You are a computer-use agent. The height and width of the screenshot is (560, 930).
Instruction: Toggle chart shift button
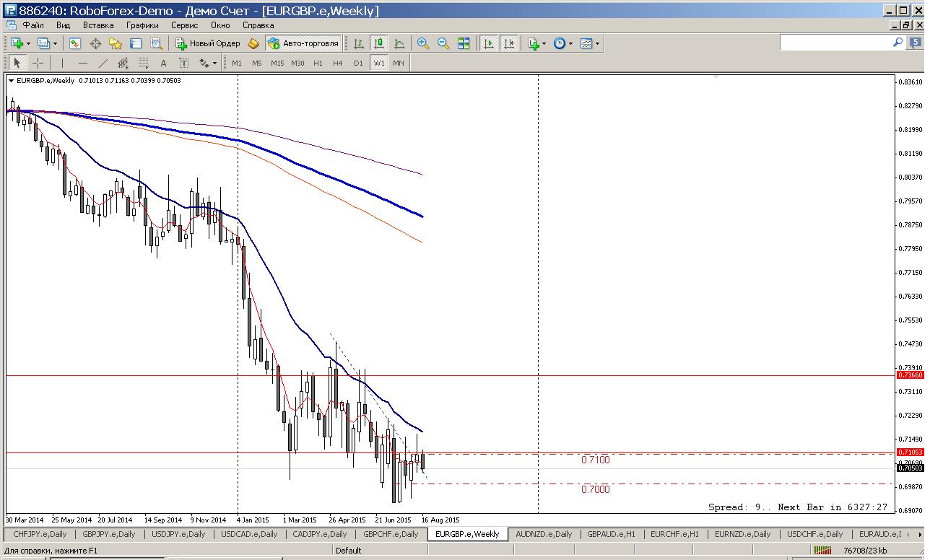point(509,43)
